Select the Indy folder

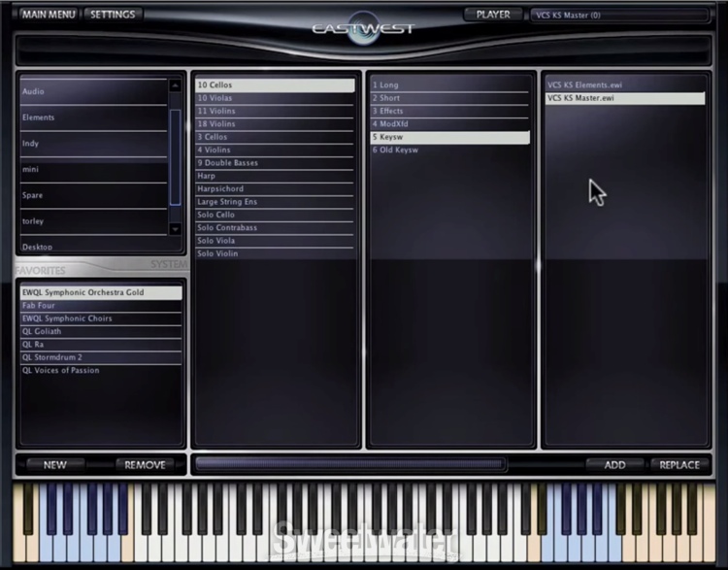[x=93, y=144]
